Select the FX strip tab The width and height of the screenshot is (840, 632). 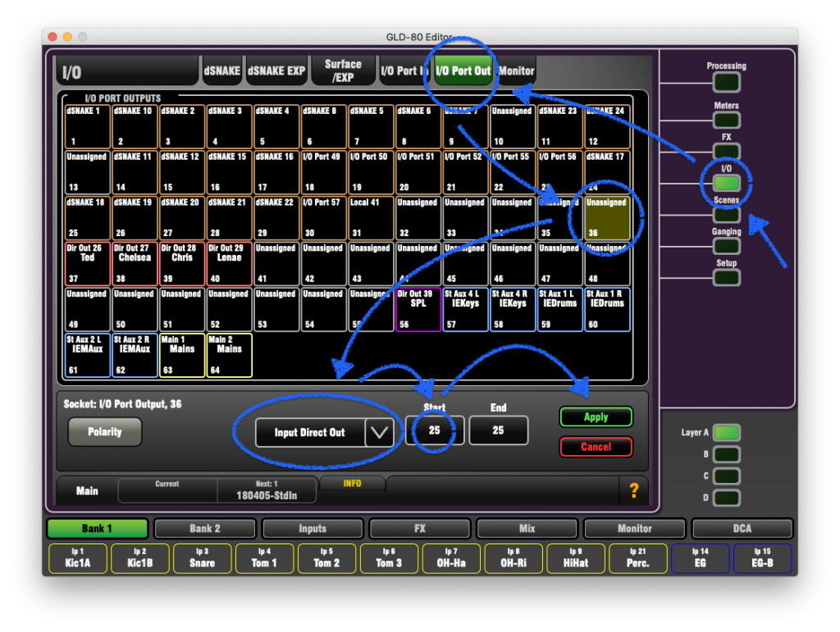click(x=420, y=529)
